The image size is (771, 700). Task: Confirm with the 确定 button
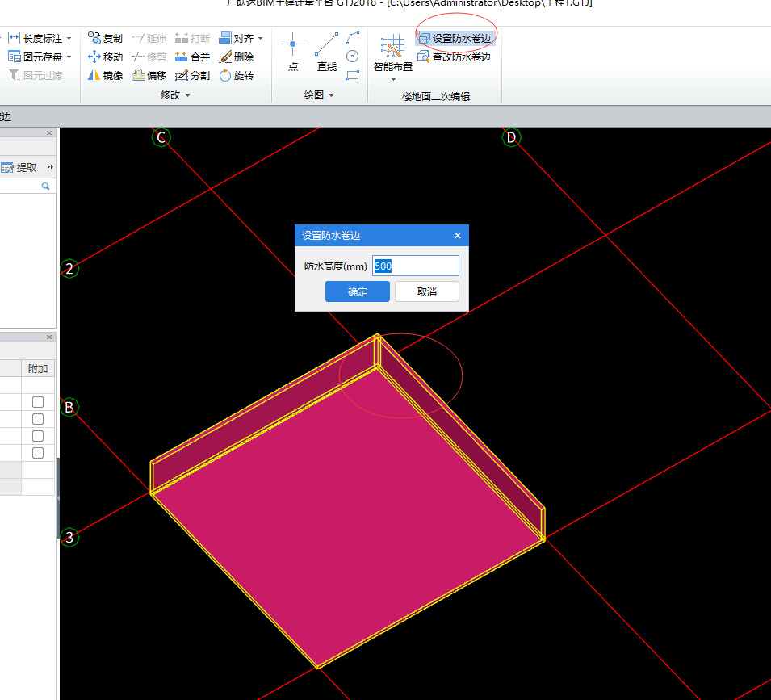point(358,292)
